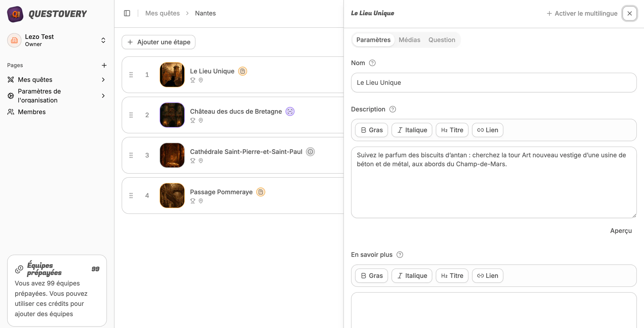Grab the drag handle of Le Lieu Unique
The width and height of the screenshot is (644, 328).
pyautogui.click(x=131, y=75)
